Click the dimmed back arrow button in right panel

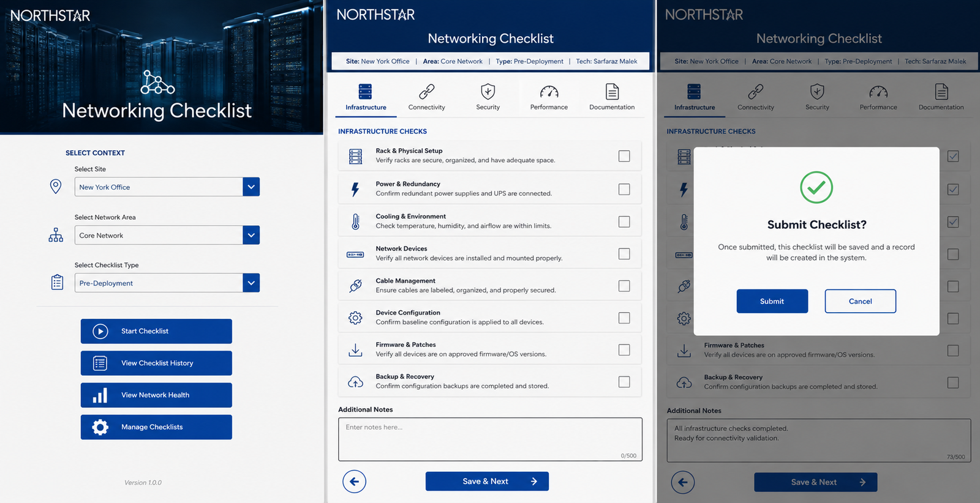(683, 482)
